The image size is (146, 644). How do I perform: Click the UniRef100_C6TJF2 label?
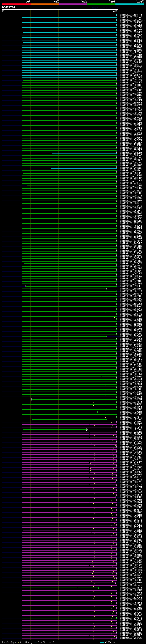tap(131, 273)
